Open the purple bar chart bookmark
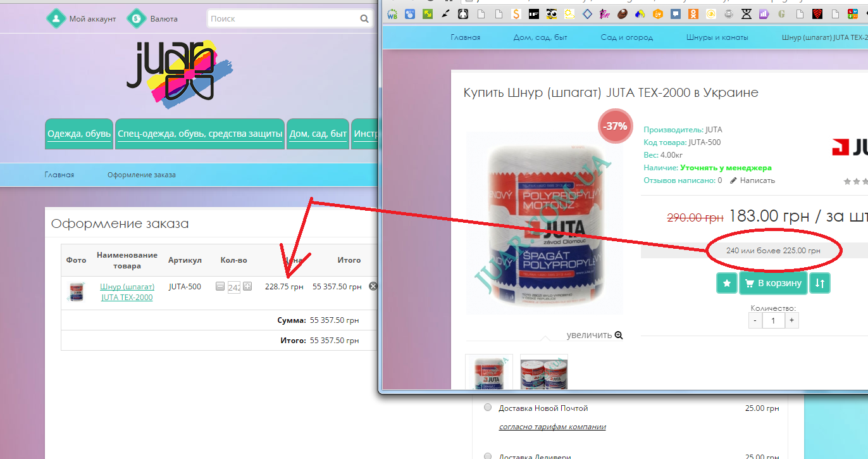Viewport: 868px width, 459px height. [x=764, y=14]
